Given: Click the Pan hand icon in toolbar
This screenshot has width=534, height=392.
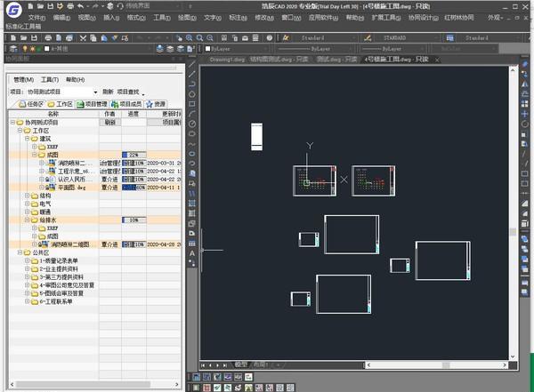Looking at the screenshot, I should (179, 38).
